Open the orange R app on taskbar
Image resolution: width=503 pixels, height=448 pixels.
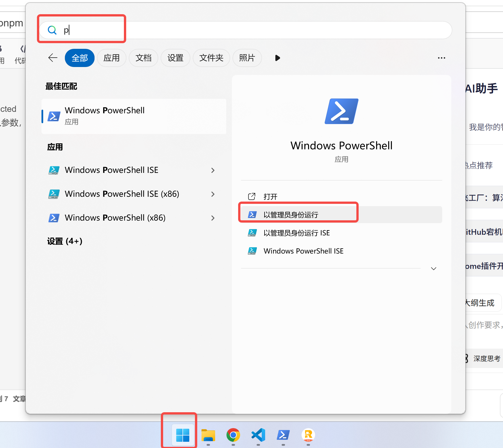point(308,435)
